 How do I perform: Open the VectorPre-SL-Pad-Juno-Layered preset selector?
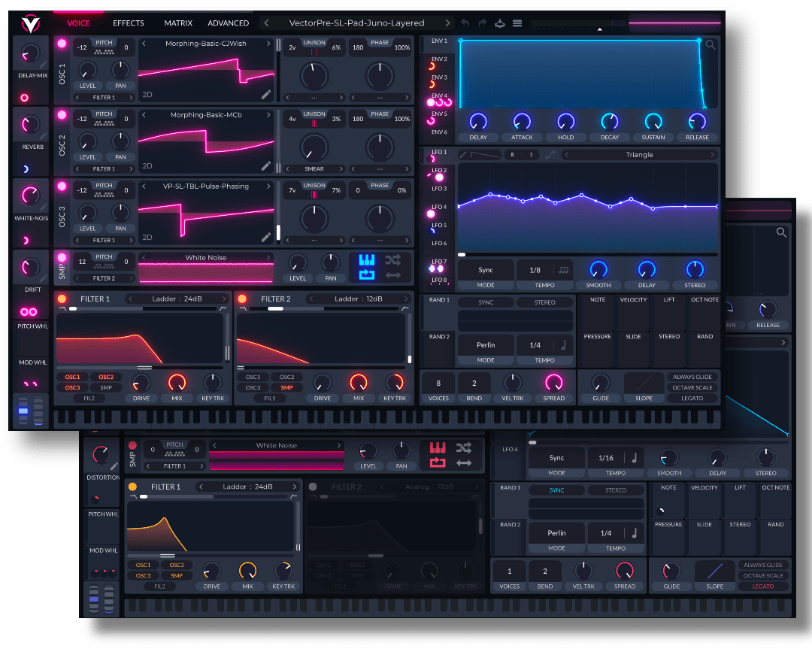click(x=357, y=23)
